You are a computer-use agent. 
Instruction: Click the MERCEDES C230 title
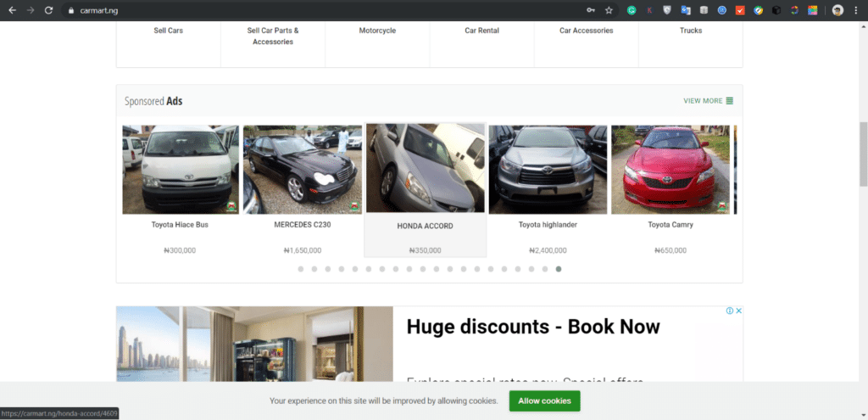303,225
